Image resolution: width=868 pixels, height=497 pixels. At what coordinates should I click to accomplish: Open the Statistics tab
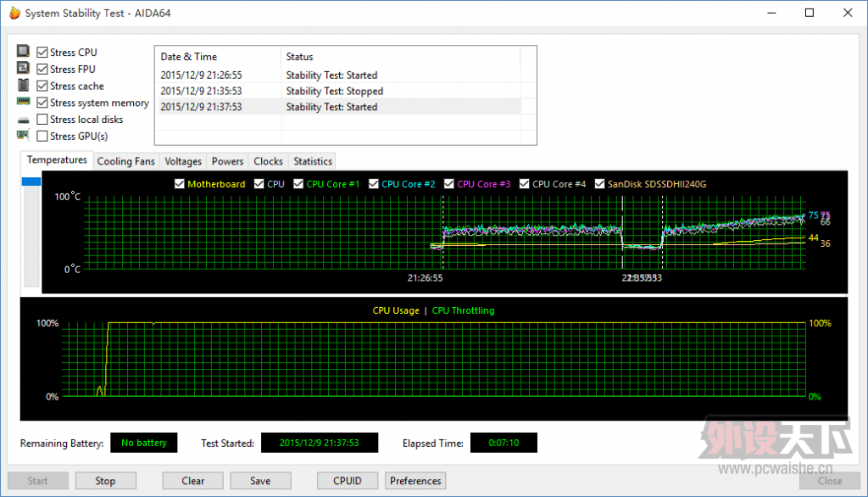[313, 161]
